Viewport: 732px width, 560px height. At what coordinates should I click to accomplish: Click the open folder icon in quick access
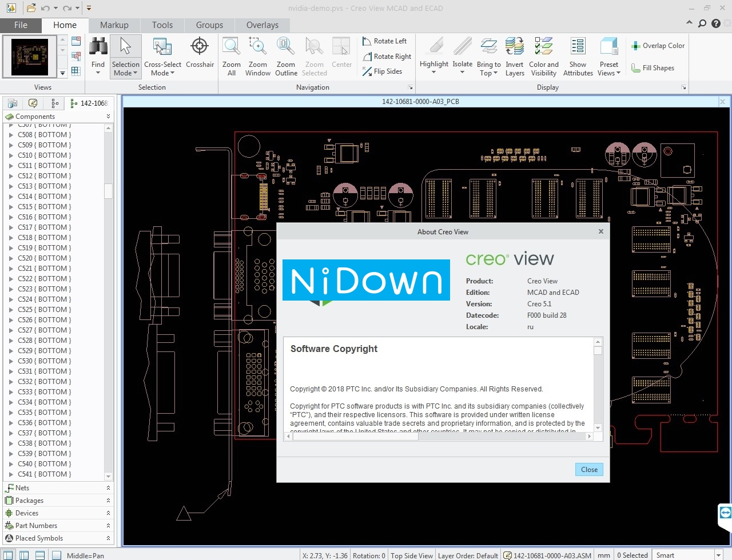31,8
